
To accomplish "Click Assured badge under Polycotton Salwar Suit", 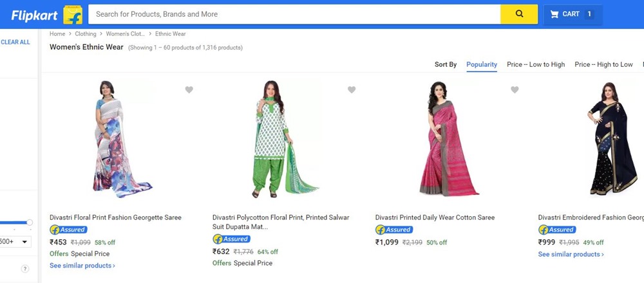I will point(231,239).
